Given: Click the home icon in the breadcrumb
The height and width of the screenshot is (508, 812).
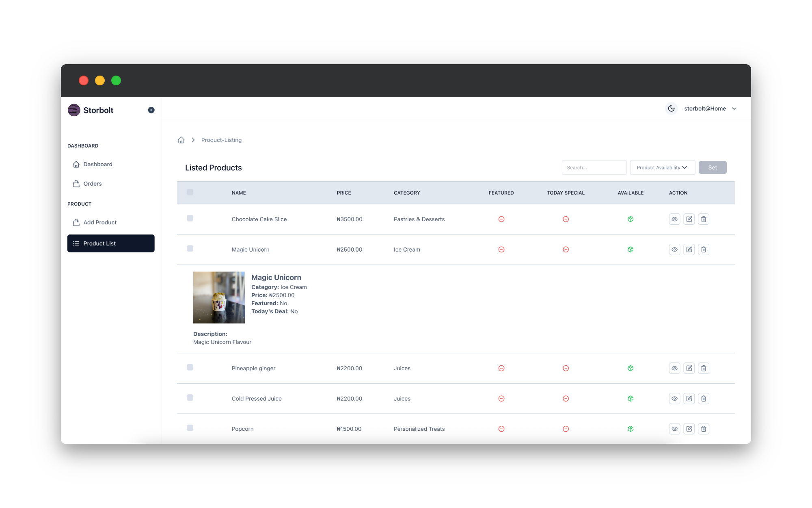Looking at the screenshot, I should coord(181,139).
